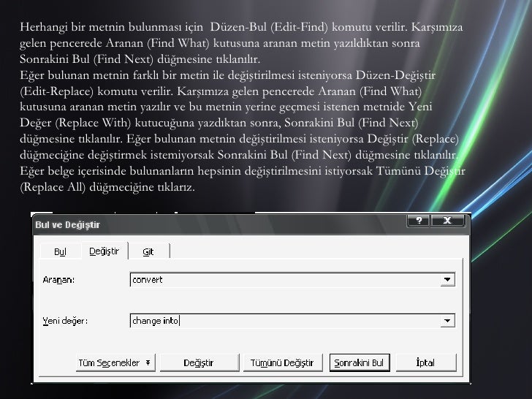Close the Bul ve Değiştir dialog
532x399 pixels.
pos(447,221)
